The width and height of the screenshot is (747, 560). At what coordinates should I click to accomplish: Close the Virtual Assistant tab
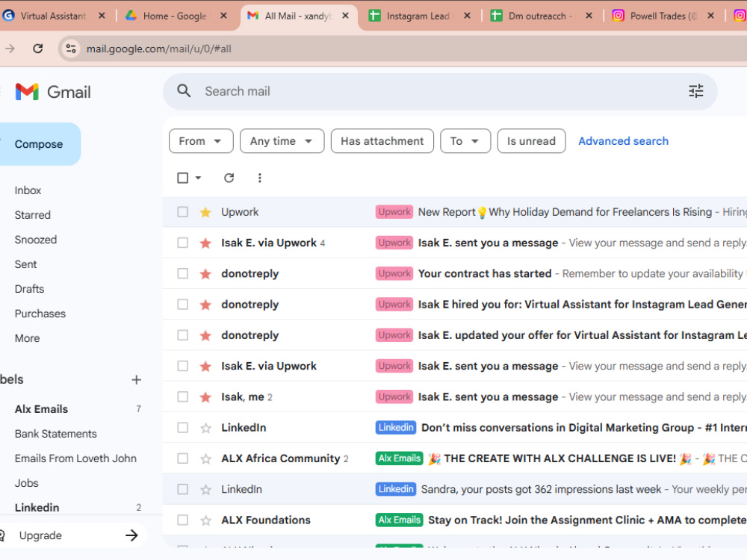[102, 16]
